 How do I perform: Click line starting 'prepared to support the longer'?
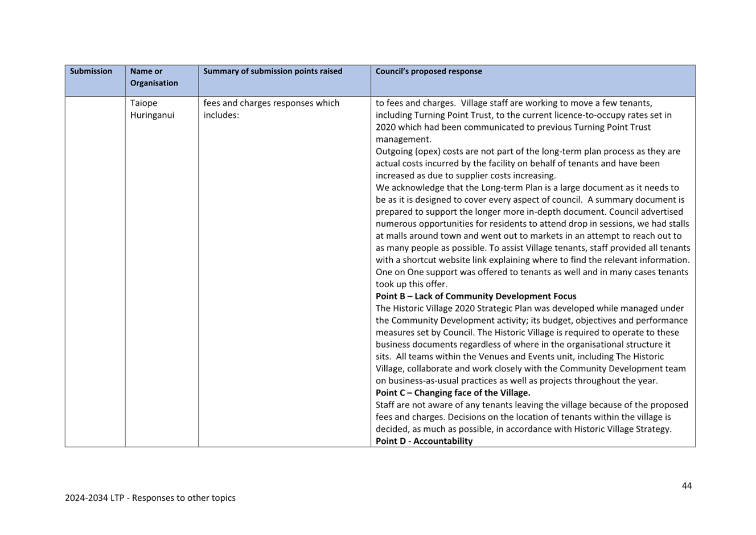pyautogui.click(x=529, y=211)
